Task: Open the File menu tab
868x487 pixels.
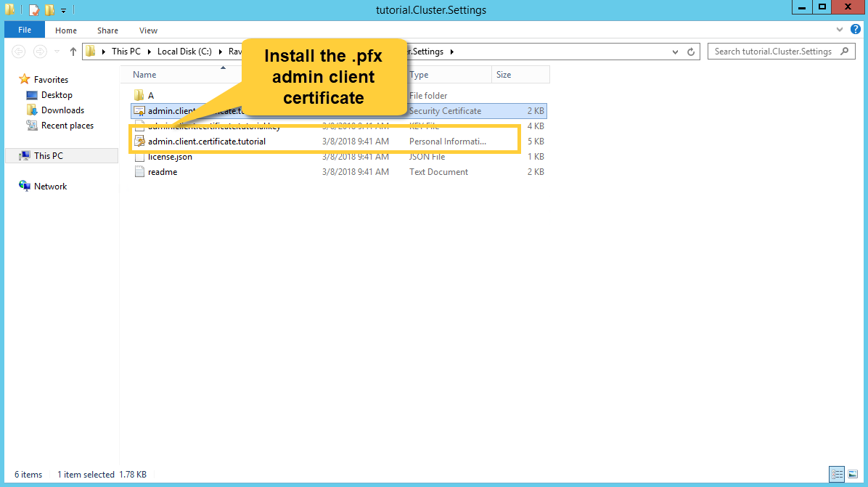Action: pyautogui.click(x=25, y=30)
